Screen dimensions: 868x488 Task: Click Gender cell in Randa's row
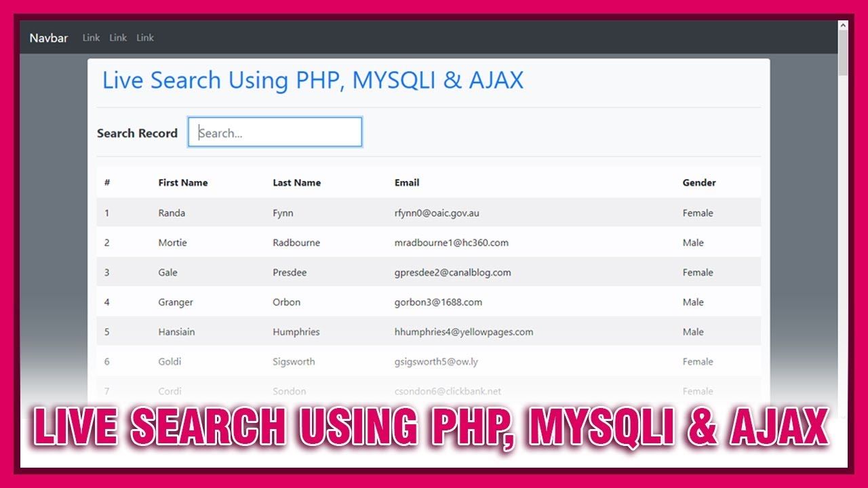(698, 213)
